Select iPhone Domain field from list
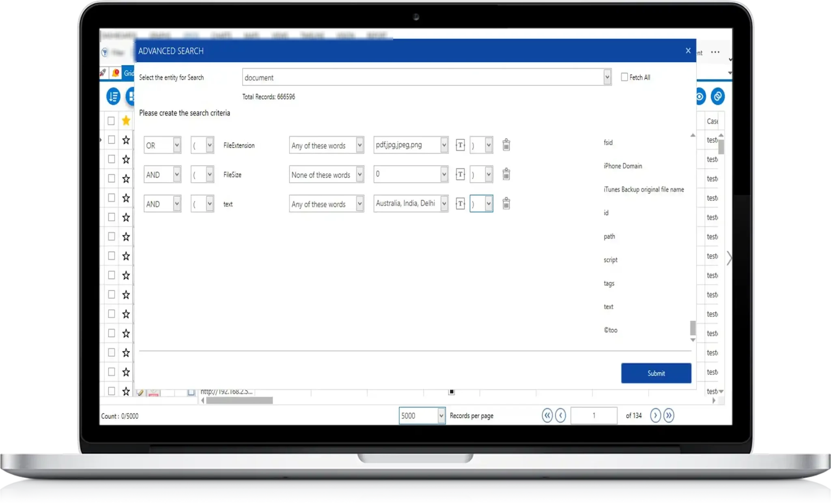Screen dimensions: 831x504 coord(622,166)
